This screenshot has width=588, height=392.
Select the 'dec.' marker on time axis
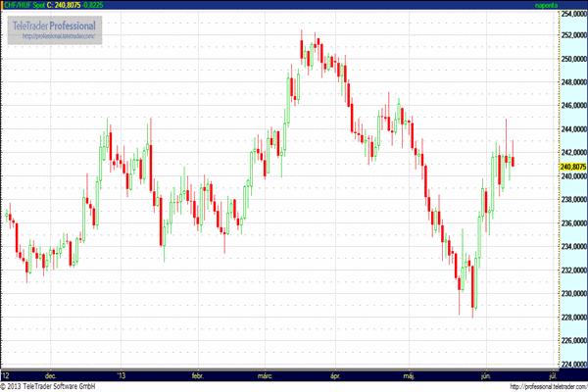pos(50,374)
